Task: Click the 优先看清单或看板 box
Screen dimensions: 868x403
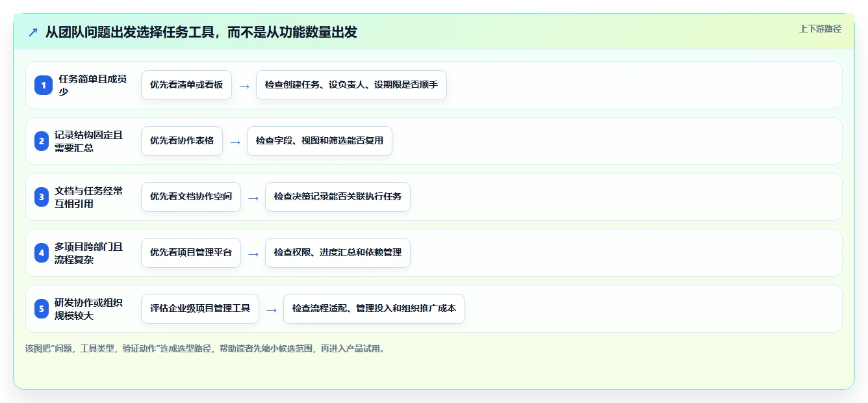Action: pyautogui.click(x=186, y=85)
